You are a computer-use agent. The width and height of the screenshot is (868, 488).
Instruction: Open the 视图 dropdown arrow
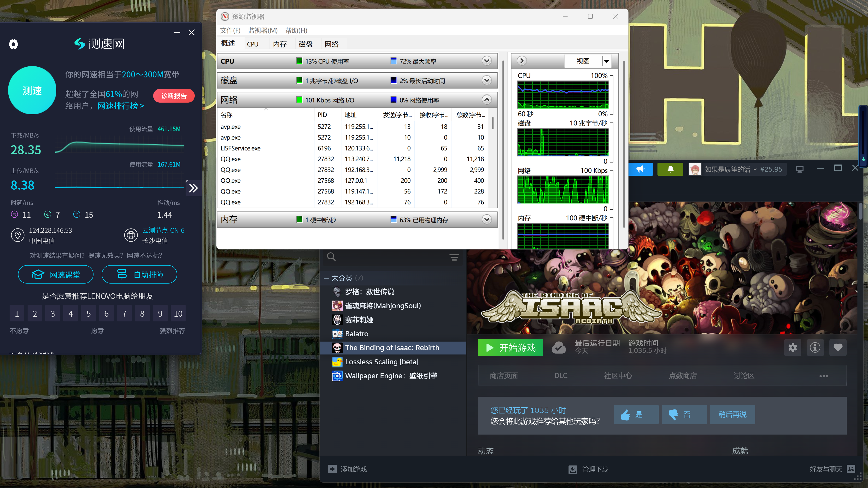[x=607, y=61]
